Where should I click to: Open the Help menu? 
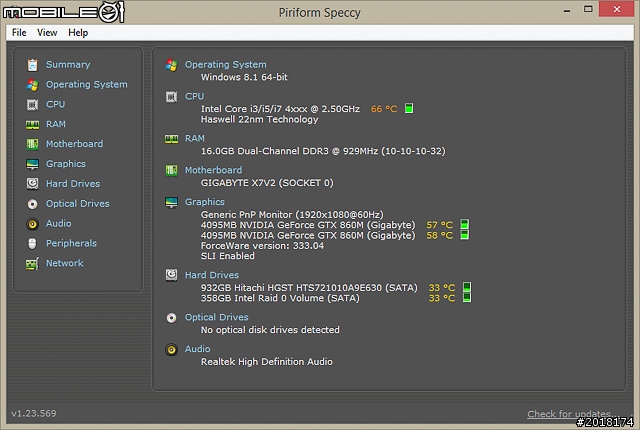78,33
